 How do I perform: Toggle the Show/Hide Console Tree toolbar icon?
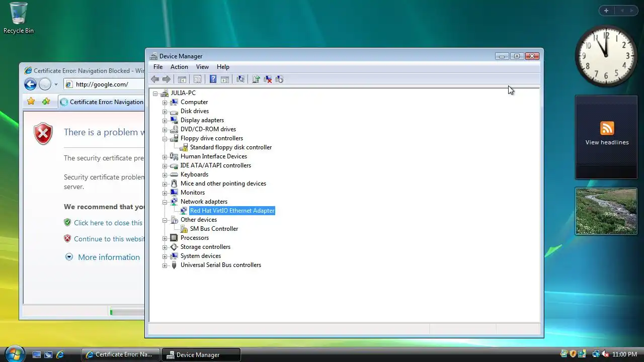[182, 79]
